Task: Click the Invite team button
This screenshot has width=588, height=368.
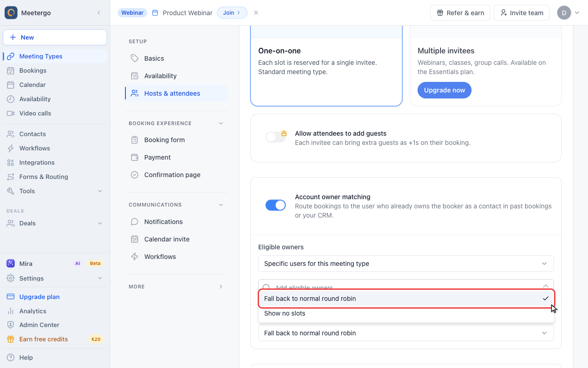Action: (521, 13)
